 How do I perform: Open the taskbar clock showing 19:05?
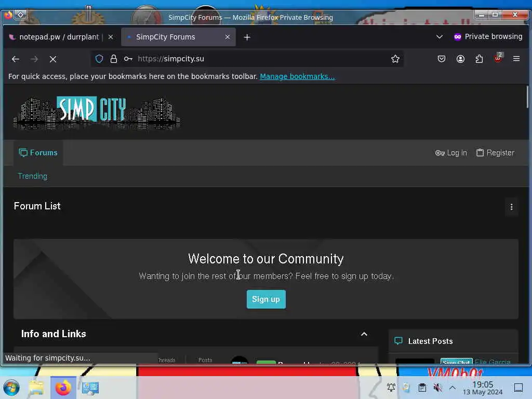pos(483,388)
